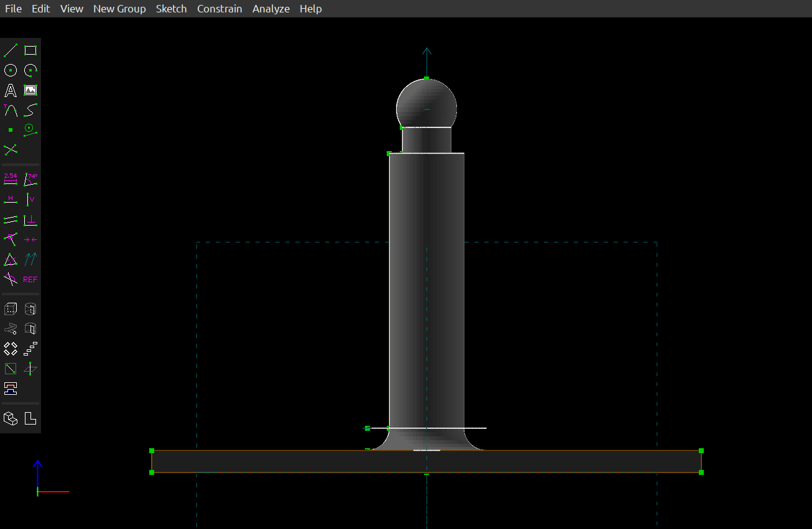
Task: Apply the distance dimension constraint tool
Action: click(x=11, y=180)
